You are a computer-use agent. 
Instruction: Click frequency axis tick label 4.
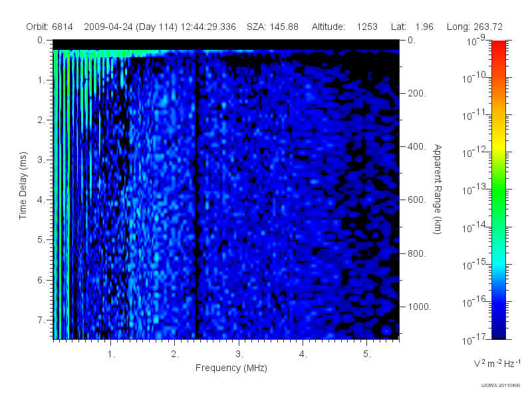pos(303,354)
